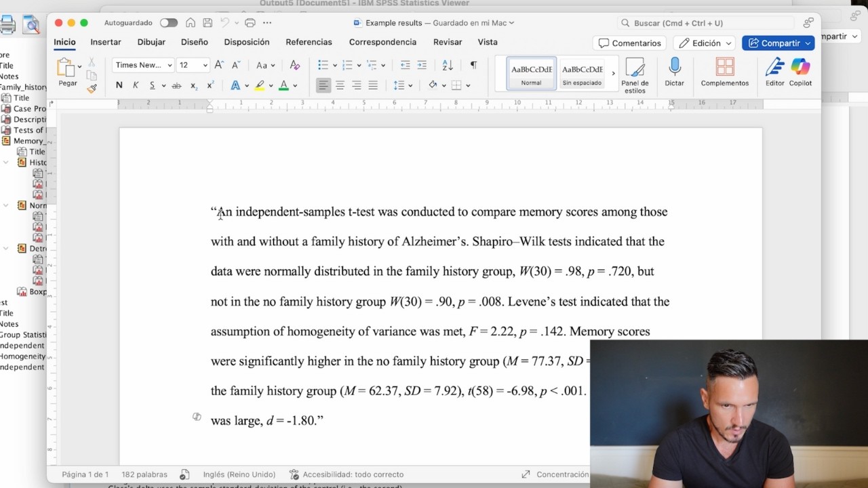Click Accesibilidad: todo correcto status

coord(347,474)
